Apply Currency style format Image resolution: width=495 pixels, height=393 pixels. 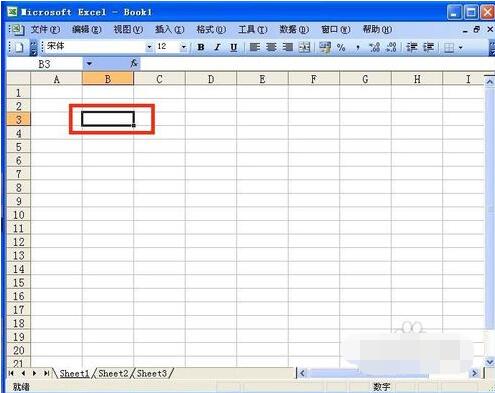pos(325,47)
